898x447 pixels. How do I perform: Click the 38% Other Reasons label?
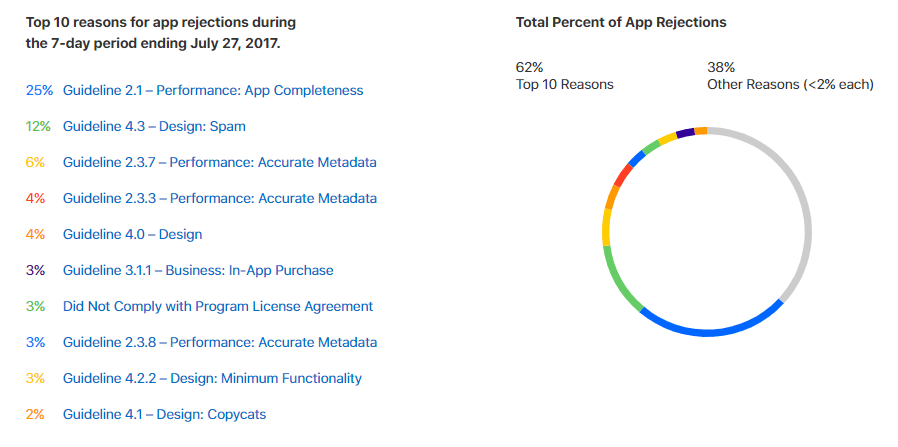(790, 76)
